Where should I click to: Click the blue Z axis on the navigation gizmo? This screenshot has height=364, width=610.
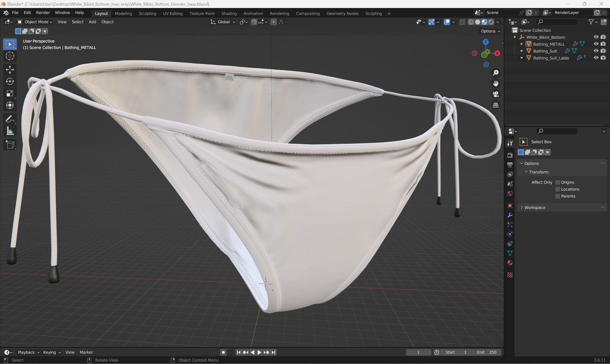tap(486, 42)
